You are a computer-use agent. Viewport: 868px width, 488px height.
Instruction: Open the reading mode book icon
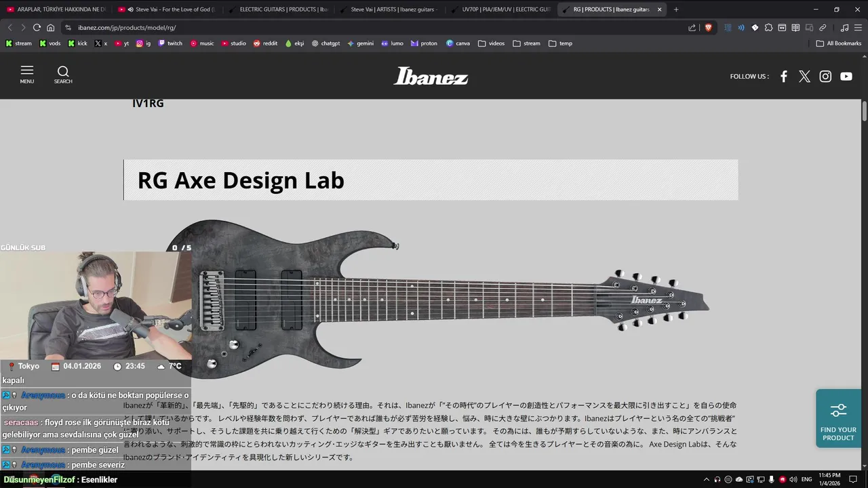795,28
